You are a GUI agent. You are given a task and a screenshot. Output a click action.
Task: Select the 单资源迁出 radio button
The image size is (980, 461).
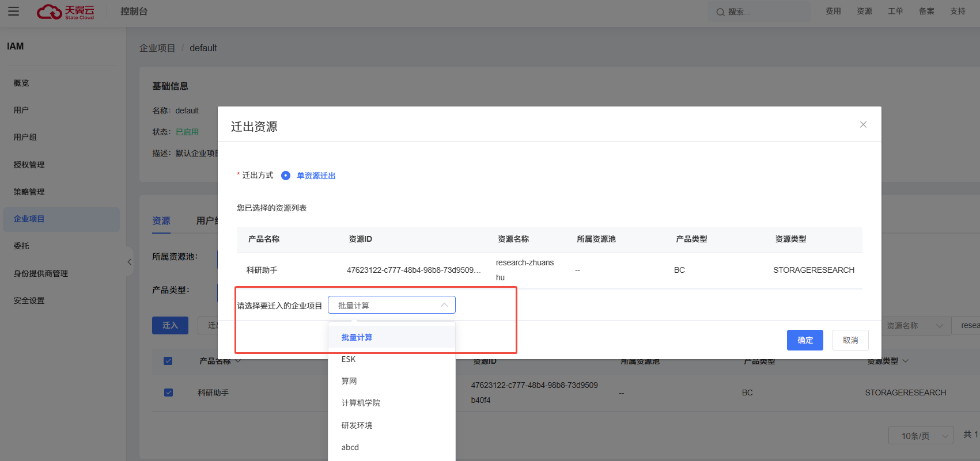click(x=286, y=176)
